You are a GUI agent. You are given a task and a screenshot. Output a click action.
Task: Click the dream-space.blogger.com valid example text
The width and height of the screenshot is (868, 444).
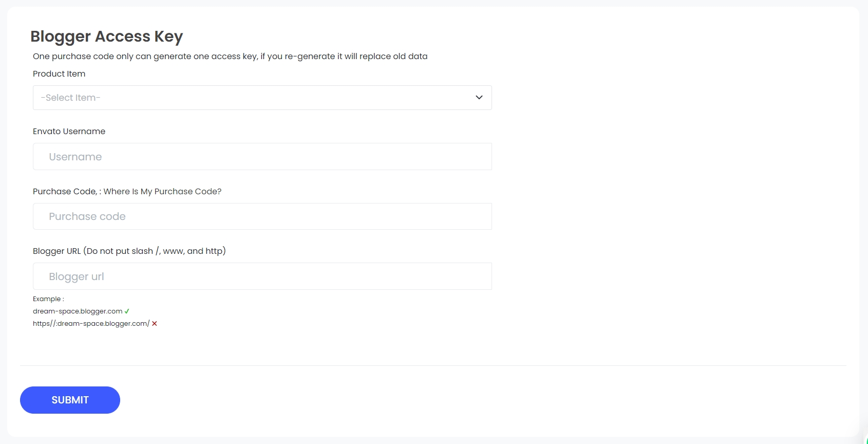78,311
